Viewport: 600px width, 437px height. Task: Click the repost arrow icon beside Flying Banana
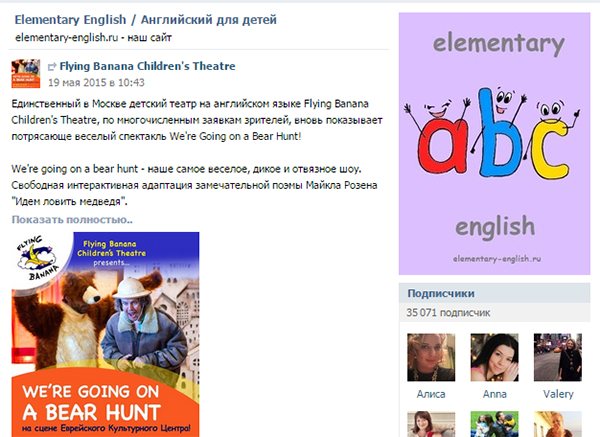point(52,67)
